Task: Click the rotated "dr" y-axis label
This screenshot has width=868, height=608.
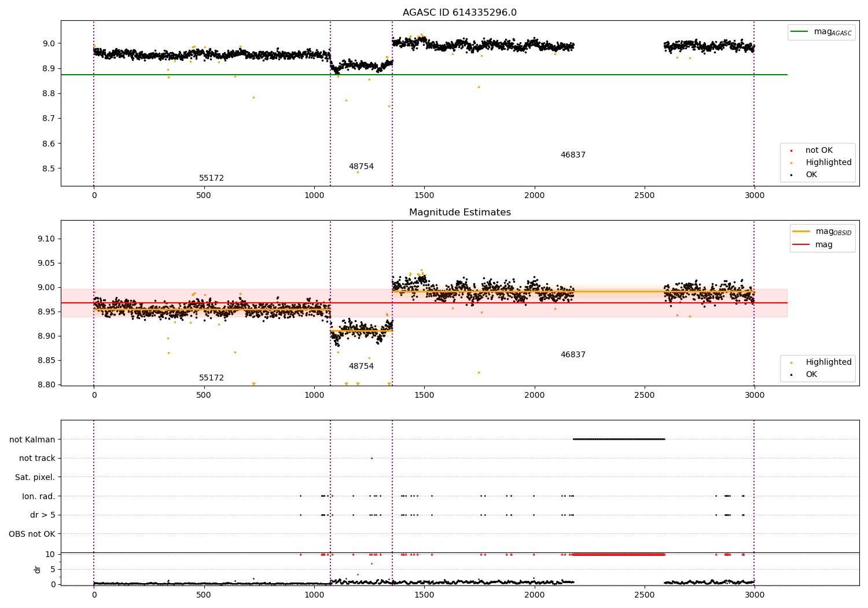Action: [x=38, y=569]
